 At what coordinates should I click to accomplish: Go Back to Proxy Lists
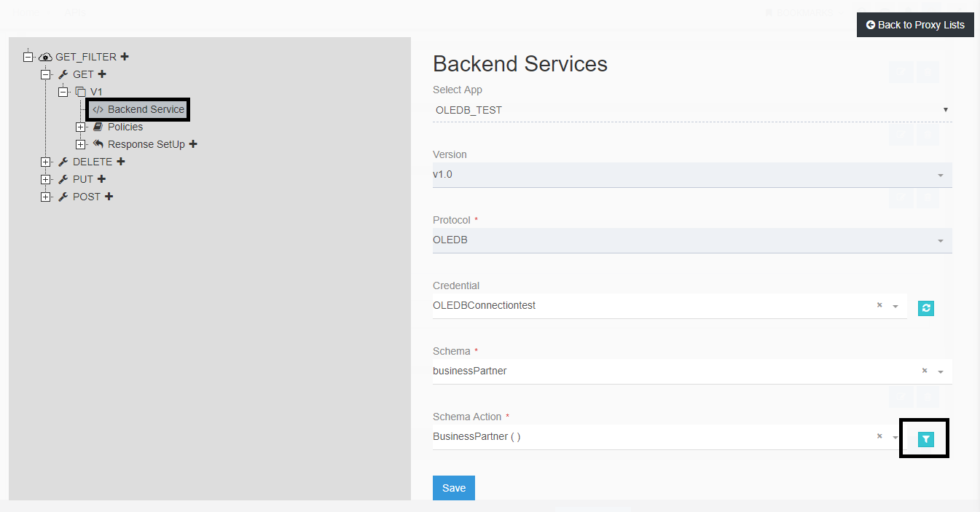(x=915, y=25)
